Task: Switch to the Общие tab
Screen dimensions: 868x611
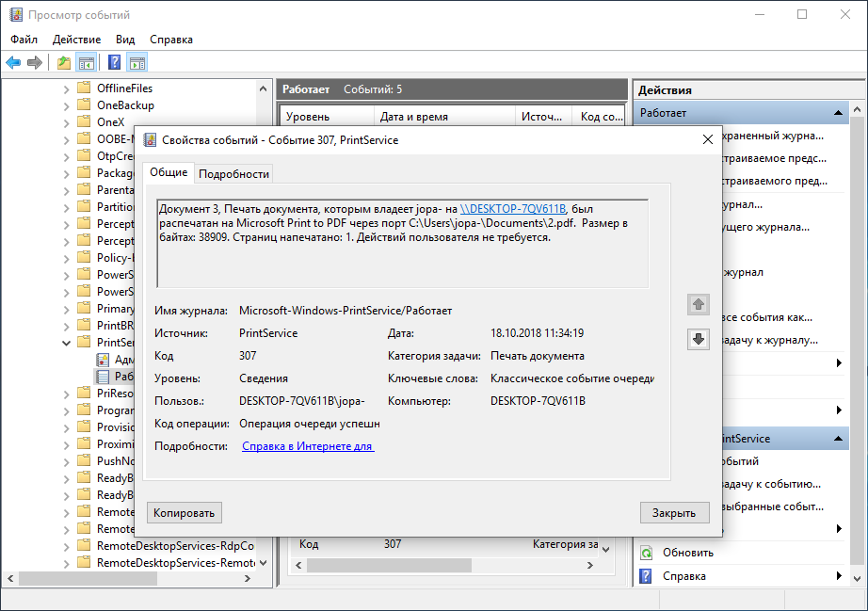Action: click(169, 172)
